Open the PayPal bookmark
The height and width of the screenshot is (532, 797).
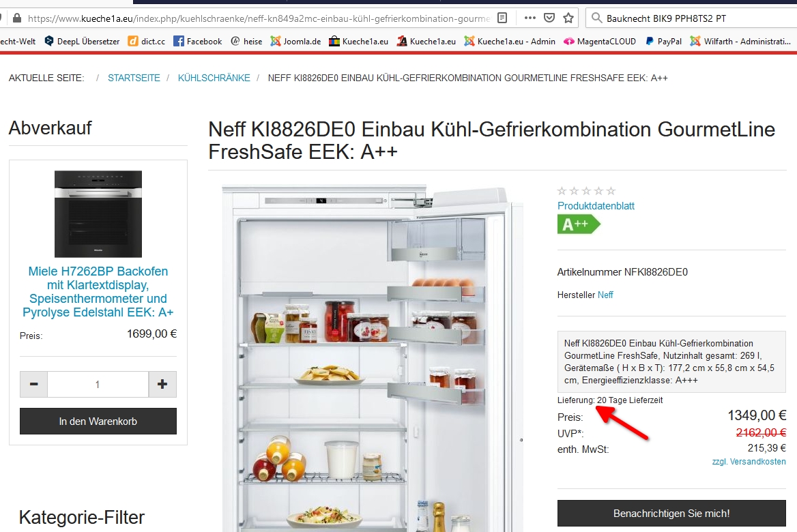pos(663,41)
